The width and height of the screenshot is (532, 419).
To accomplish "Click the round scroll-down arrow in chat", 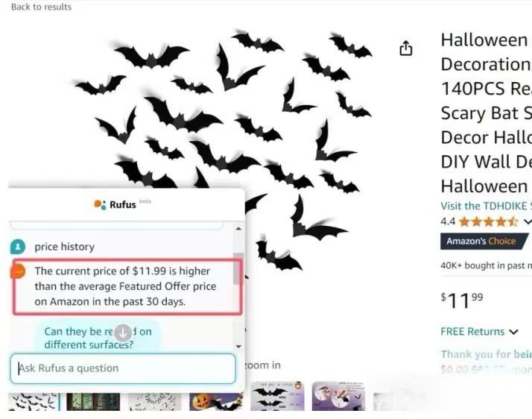I will pyautogui.click(x=123, y=333).
